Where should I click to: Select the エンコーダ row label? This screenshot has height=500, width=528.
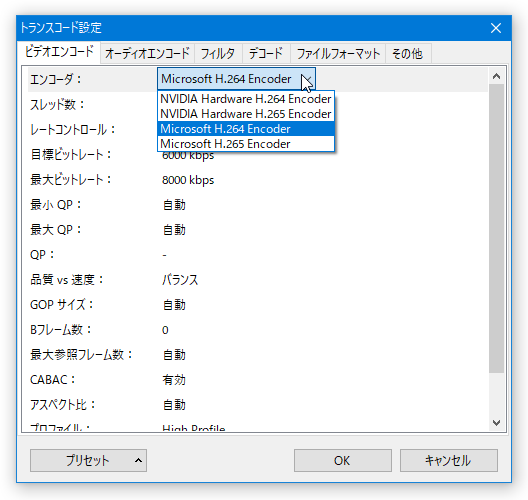tap(56, 79)
